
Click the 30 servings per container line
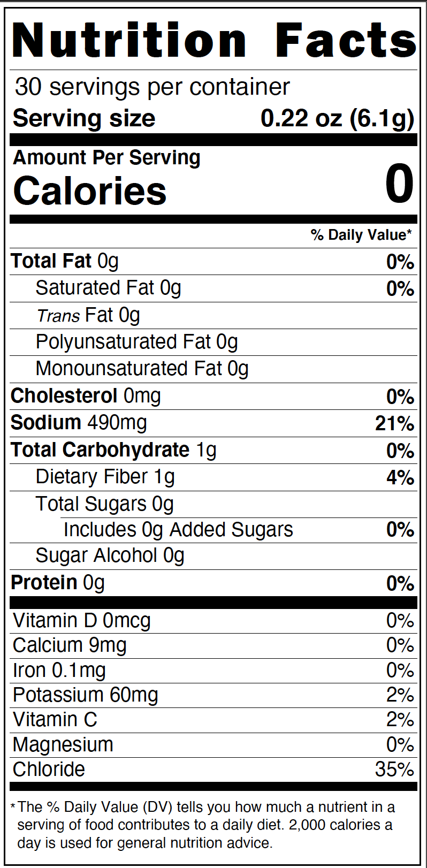click(152, 87)
